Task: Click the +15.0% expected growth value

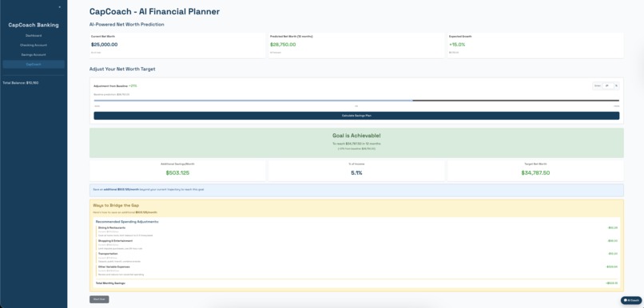Action: point(457,45)
